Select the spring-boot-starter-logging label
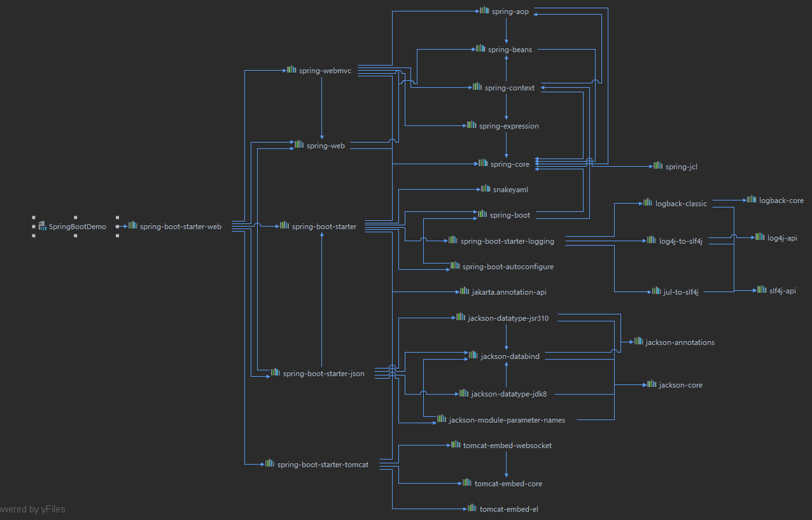 pos(507,241)
